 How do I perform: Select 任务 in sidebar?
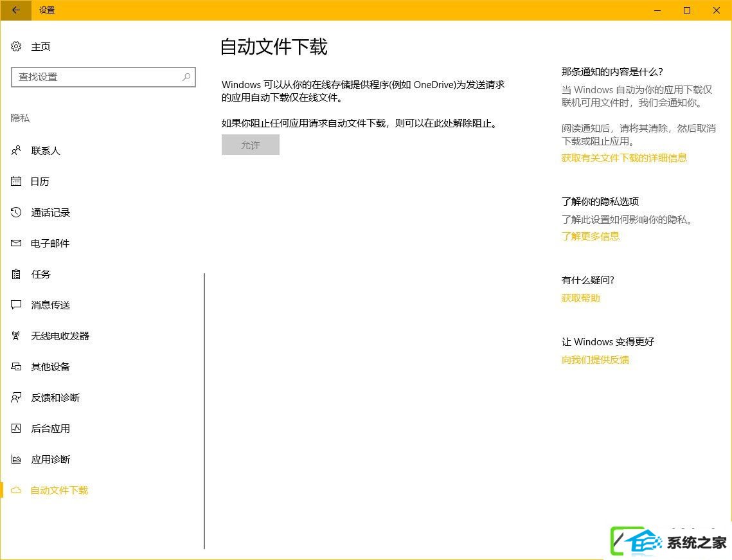(40, 274)
